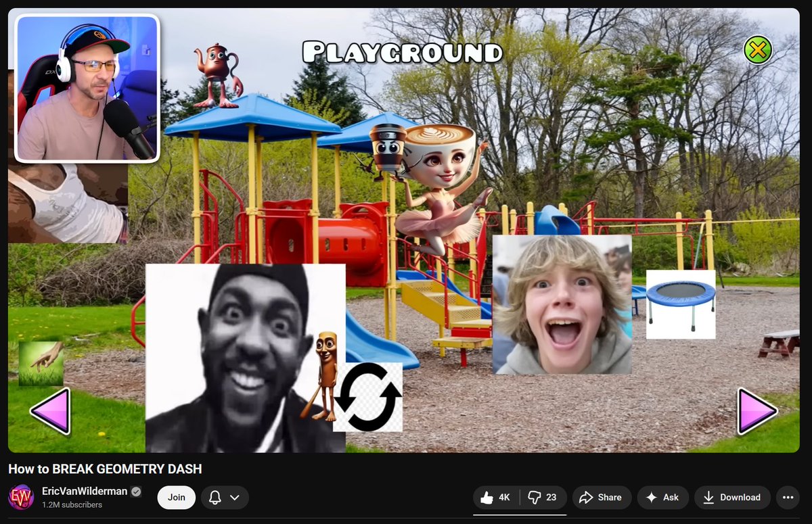Close the Playground screen with green X
The image size is (812, 524).
click(x=758, y=50)
